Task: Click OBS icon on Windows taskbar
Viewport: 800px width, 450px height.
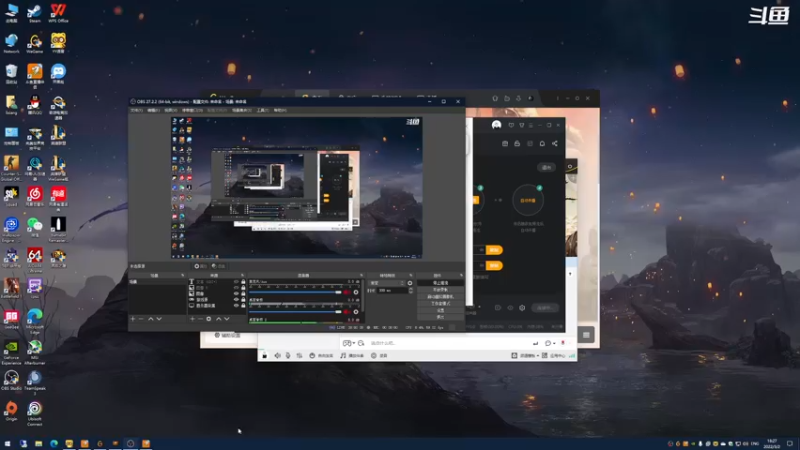Action: click(131, 443)
